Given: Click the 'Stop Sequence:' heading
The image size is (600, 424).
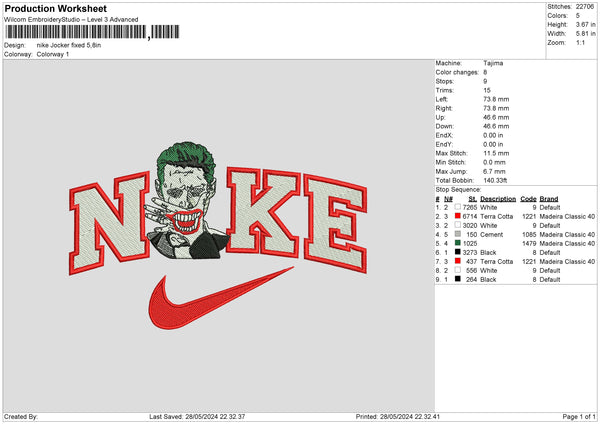Looking at the screenshot, I should 458,190.
